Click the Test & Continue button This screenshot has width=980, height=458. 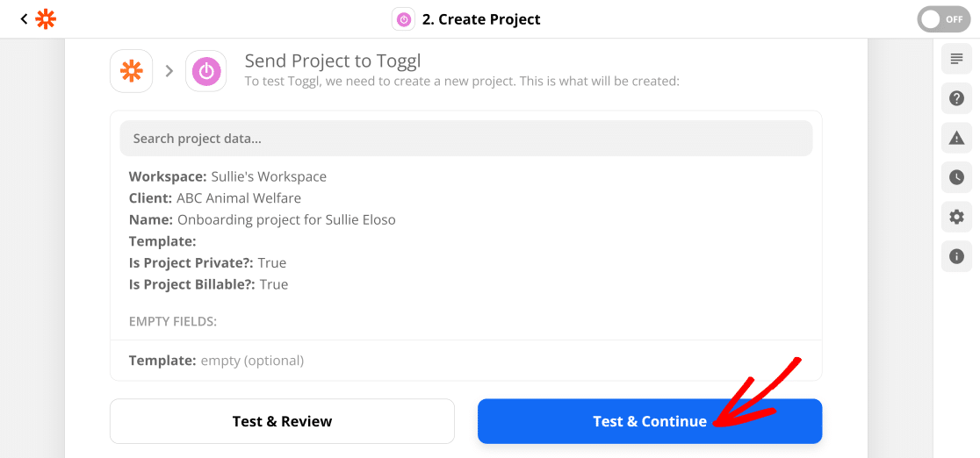coord(650,421)
